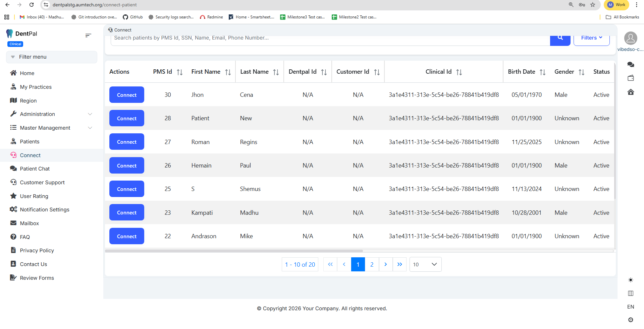The width and height of the screenshot is (644, 329).
Task: Click the blue search magnifier button
Action: click(x=560, y=39)
